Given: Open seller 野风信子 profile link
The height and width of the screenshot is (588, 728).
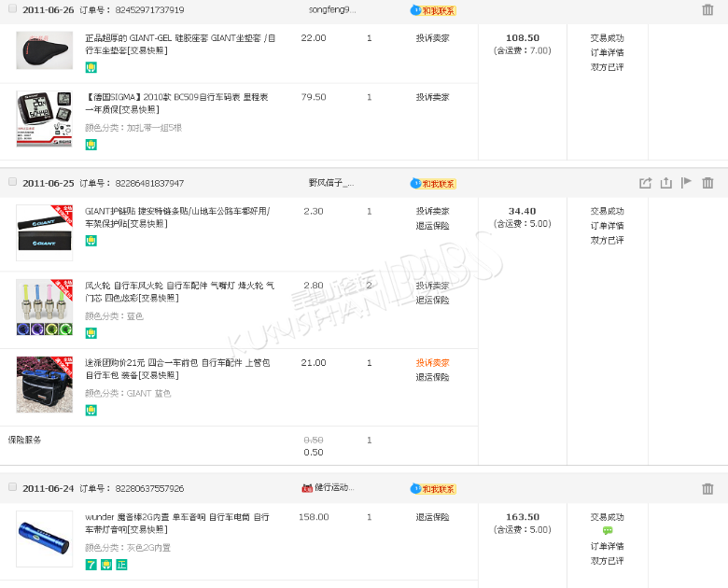Looking at the screenshot, I should pyautogui.click(x=330, y=183).
